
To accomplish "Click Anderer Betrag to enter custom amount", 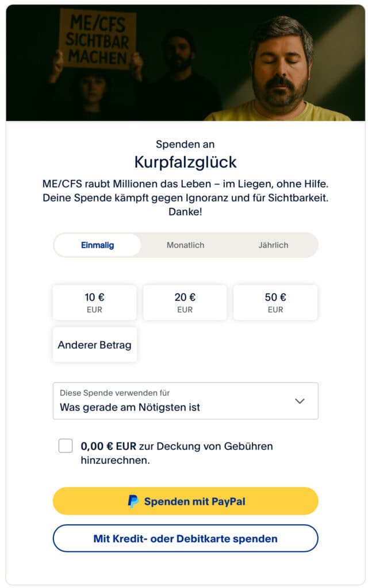I will click(x=94, y=345).
